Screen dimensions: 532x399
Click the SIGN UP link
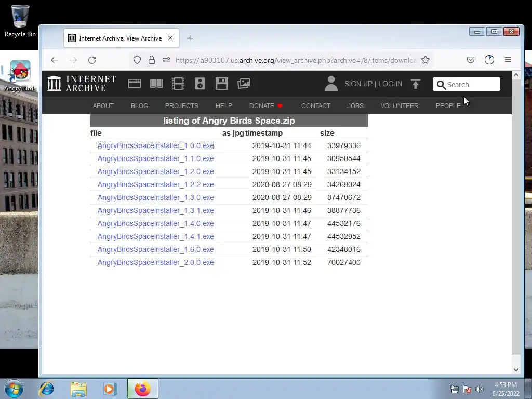358,84
